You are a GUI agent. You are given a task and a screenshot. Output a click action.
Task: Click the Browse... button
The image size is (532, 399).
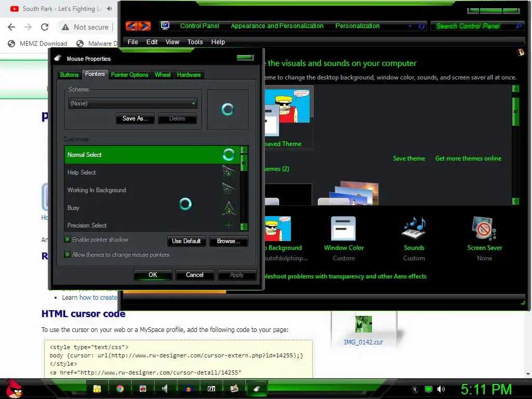229,241
